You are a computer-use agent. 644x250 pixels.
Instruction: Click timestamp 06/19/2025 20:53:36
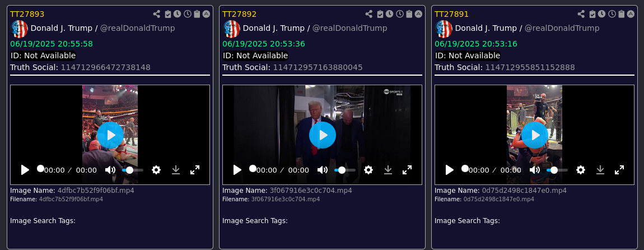click(x=264, y=44)
